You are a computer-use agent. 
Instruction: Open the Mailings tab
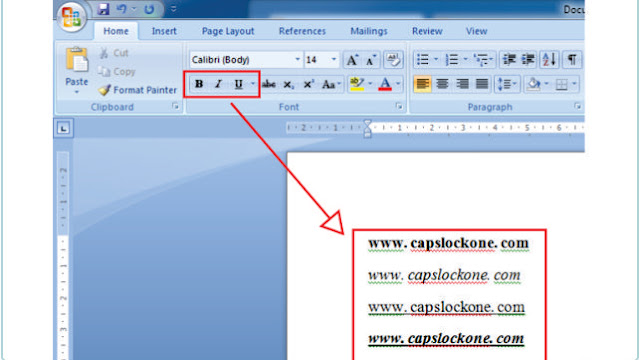(369, 31)
